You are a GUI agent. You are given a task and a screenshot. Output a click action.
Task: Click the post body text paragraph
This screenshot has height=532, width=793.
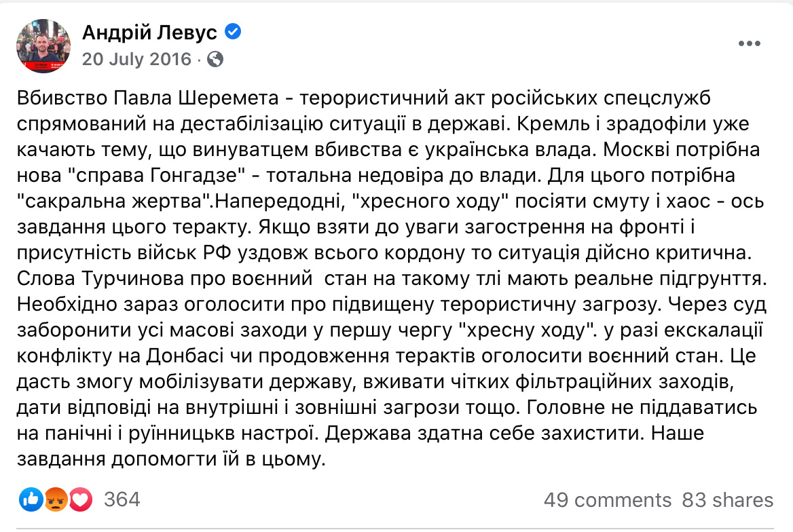pyautogui.click(x=392, y=278)
